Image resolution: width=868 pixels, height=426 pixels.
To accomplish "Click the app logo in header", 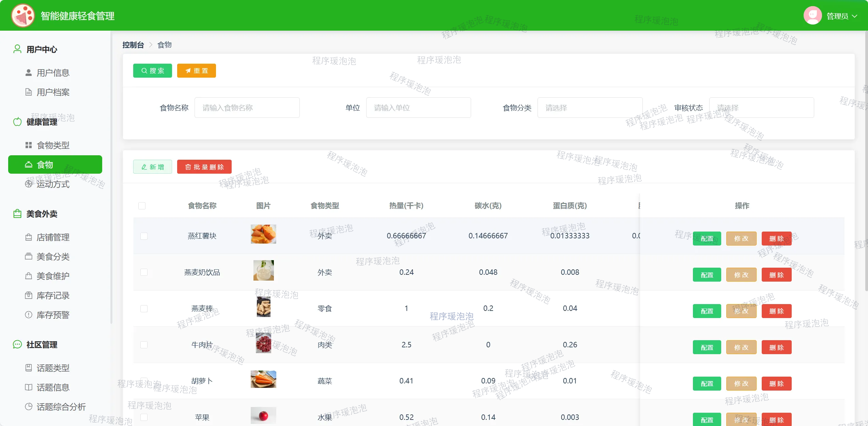I will 23,15.
